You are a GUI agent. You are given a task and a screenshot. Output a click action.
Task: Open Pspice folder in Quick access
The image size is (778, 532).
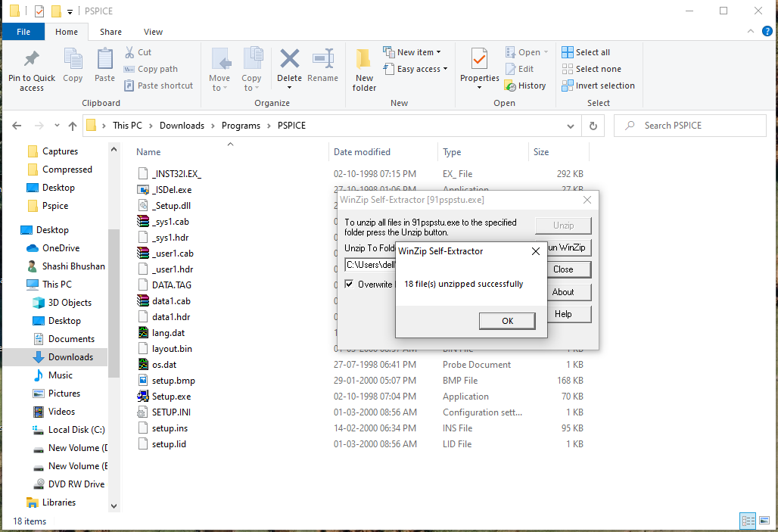tap(55, 205)
